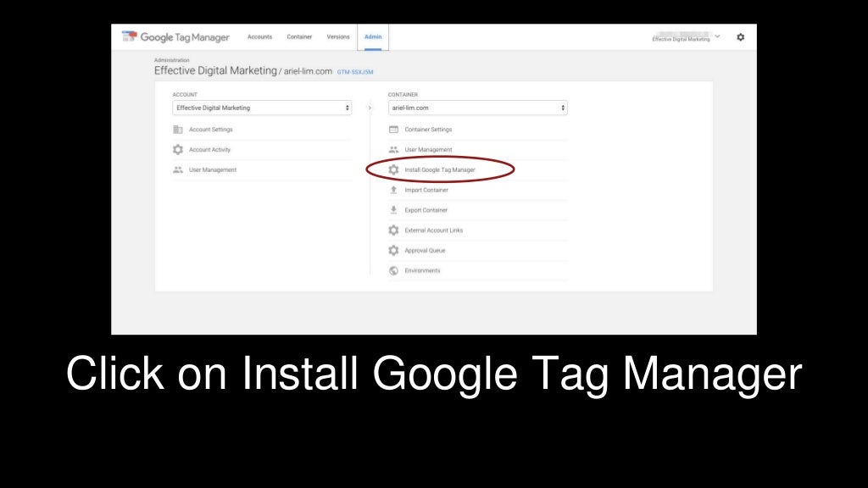The image size is (868, 488).
Task: Click the Environments globe icon
Action: (393, 270)
